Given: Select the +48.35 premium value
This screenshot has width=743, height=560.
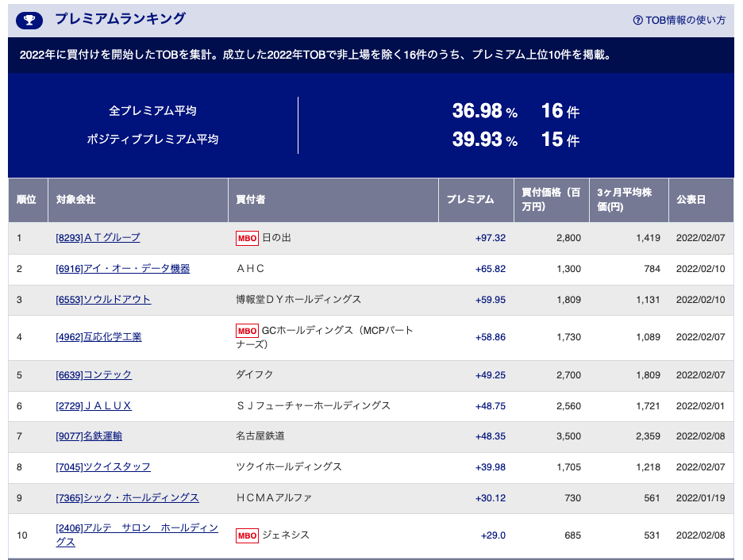Looking at the screenshot, I should click(491, 436).
